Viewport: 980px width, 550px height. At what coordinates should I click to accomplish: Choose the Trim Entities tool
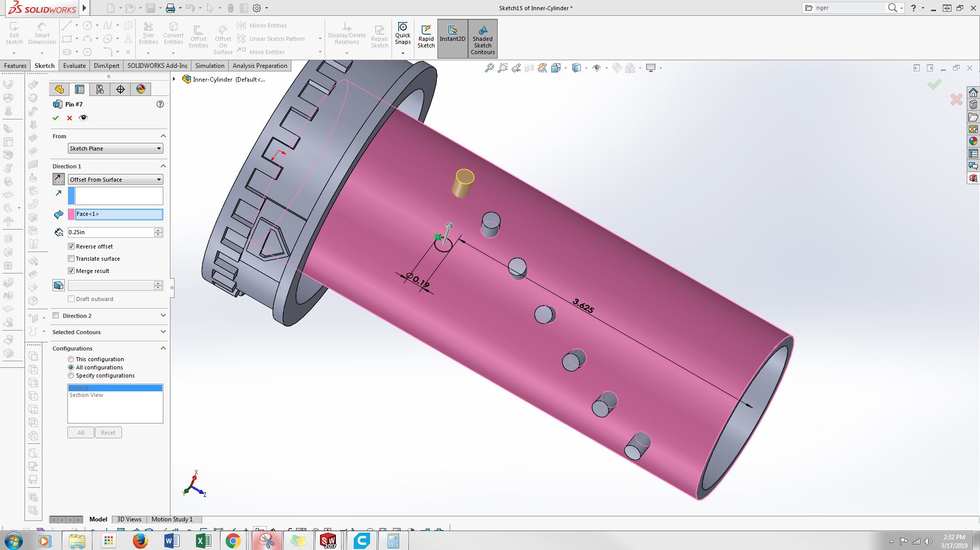[x=148, y=34]
